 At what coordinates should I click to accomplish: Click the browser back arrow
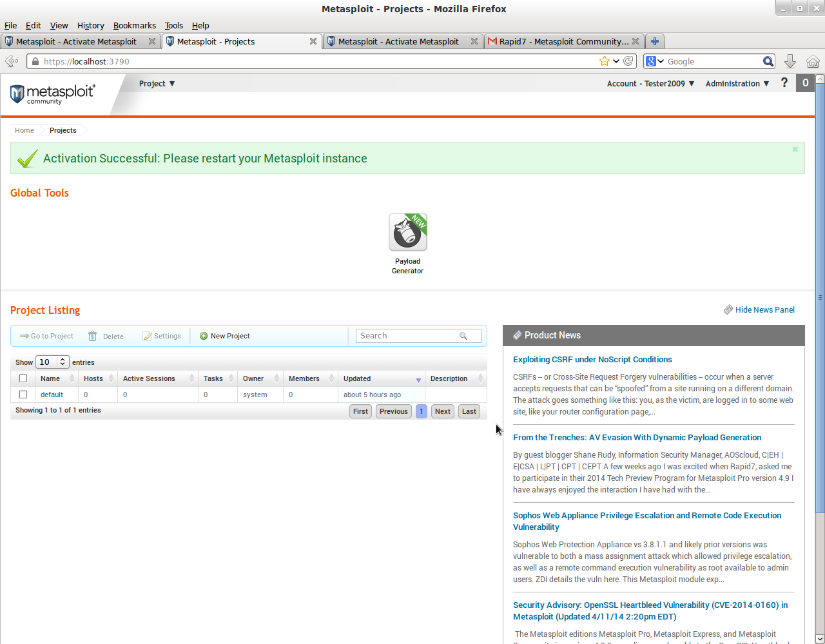tap(11, 61)
